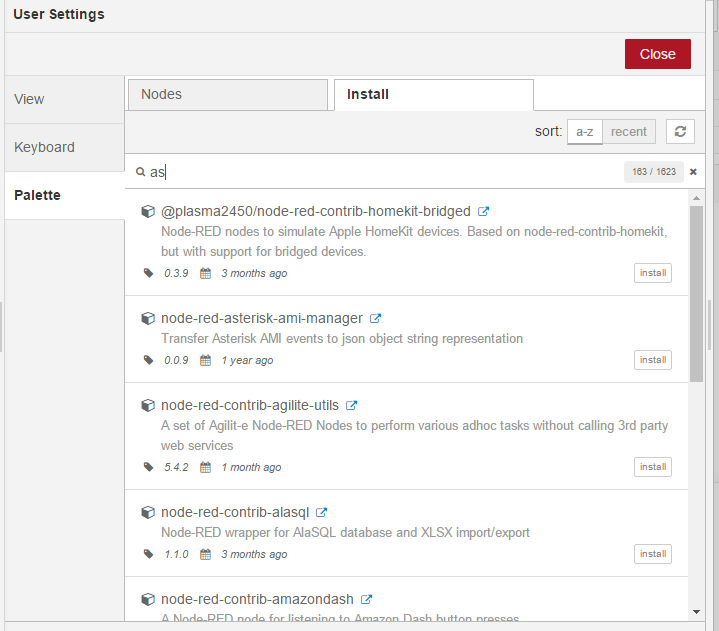Clear the search field with the x icon

pyautogui.click(x=693, y=172)
